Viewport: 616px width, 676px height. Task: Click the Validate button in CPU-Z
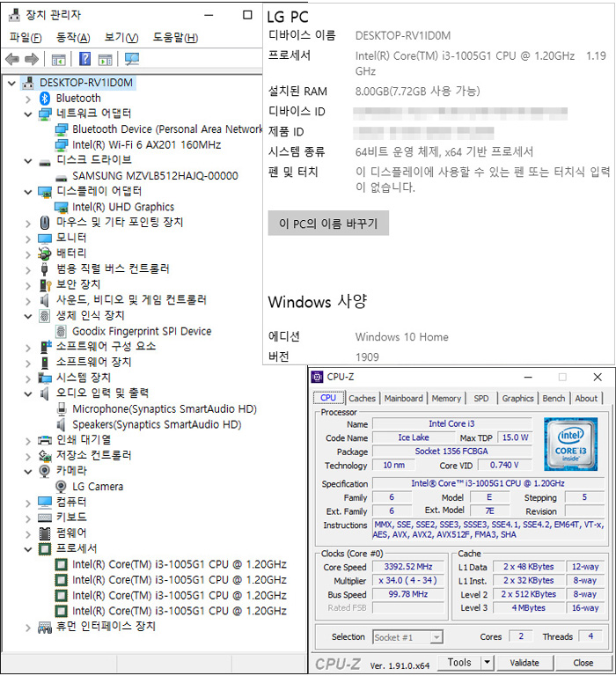point(524,663)
